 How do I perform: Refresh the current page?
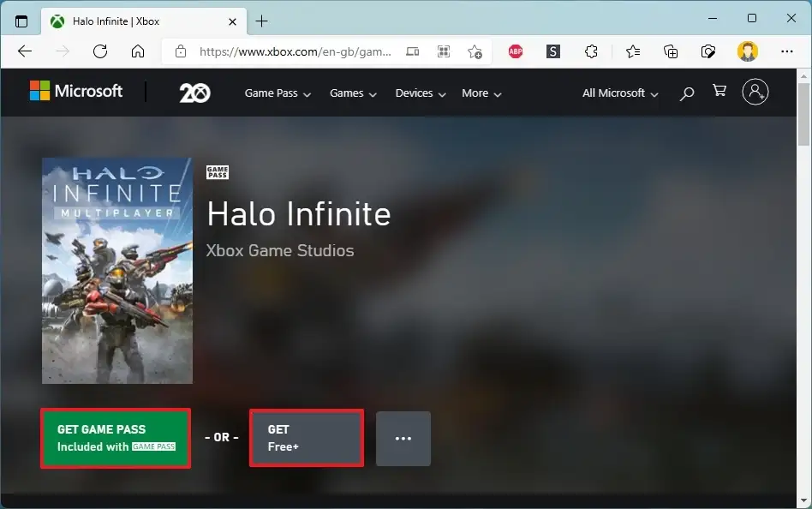point(100,51)
